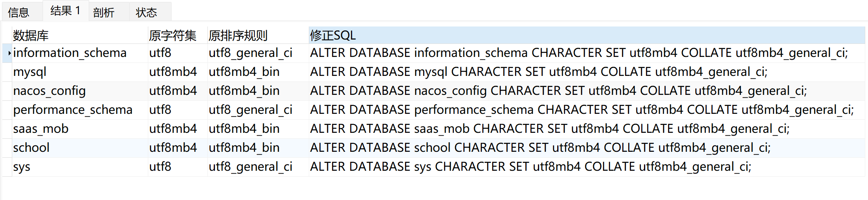Click the ALTER DATABASE sys SQL cell
This screenshot has width=868, height=200.
coord(587,167)
